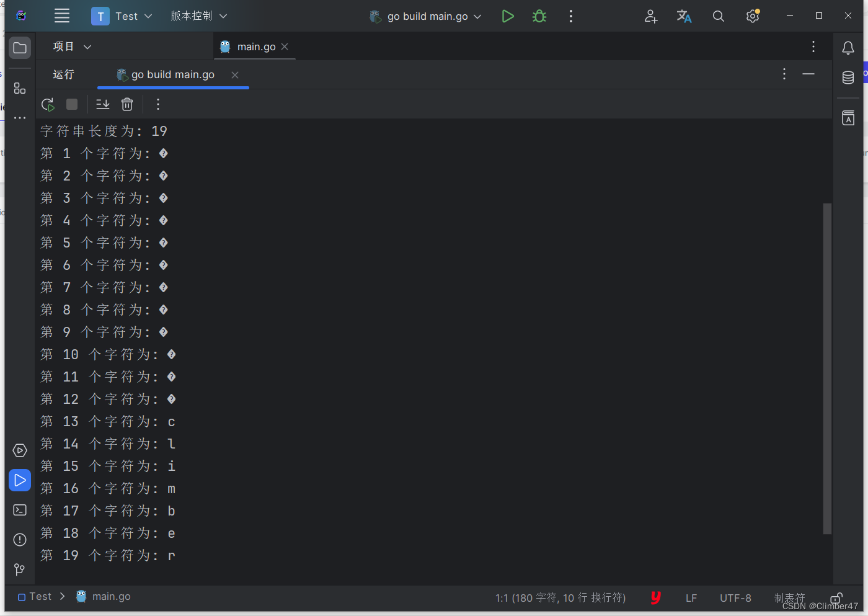Change UTF-8 file encoding in status bar
This screenshot has height=616, width=868.
735,598
